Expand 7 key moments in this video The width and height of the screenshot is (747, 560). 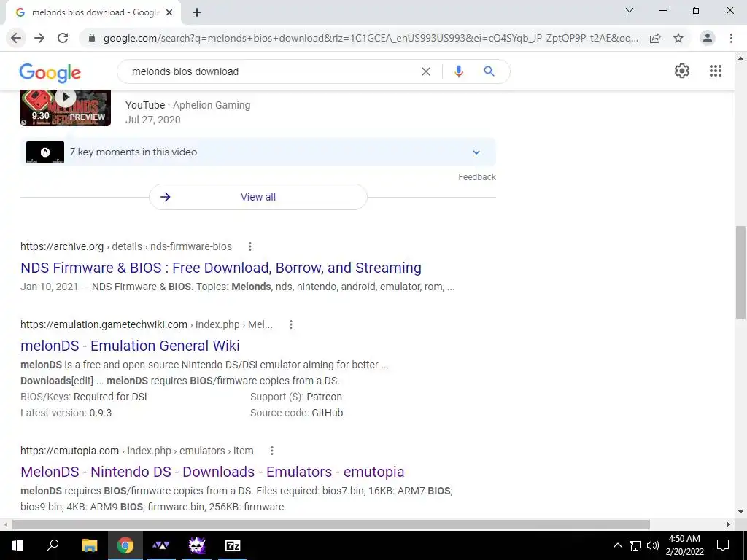258,152
